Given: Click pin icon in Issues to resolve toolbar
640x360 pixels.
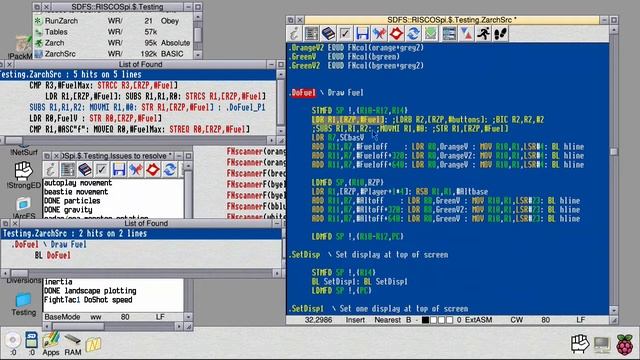Looking at the screenshot, I should (136, 169).
